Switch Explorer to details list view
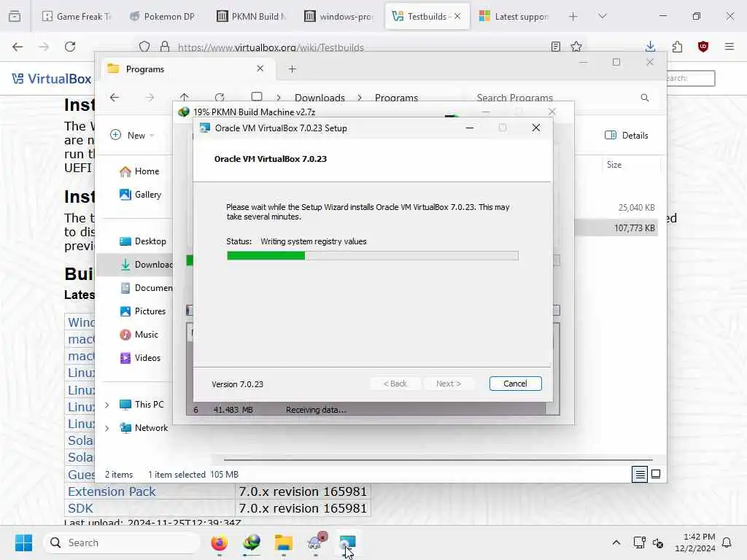 click(x=639, y=474)
